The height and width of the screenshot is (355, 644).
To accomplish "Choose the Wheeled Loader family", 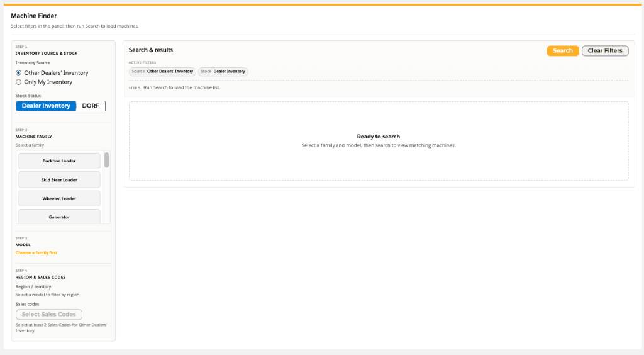I will (59, 198).
